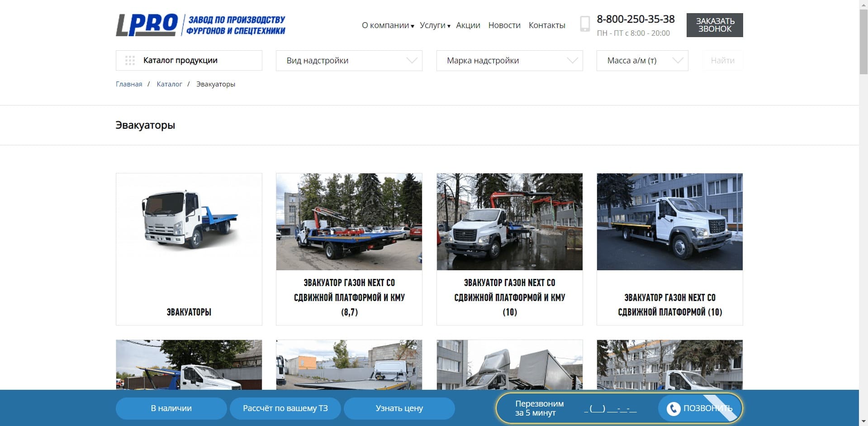Click the title ЭВАКУАТОР ГАЗОН NEXT с КМУ (10)
868x426 pixels.
pos(510,297)
